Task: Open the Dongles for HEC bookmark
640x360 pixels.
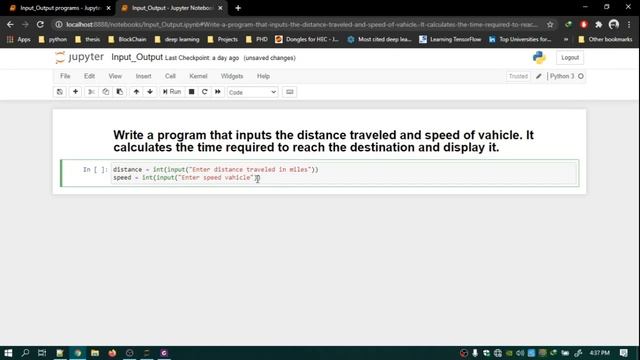Action: click(307, 40)
